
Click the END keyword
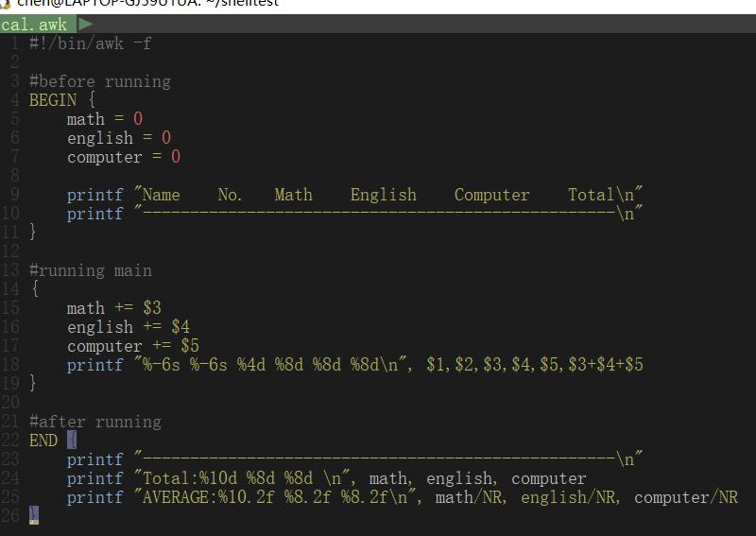[x=43, y=440]
